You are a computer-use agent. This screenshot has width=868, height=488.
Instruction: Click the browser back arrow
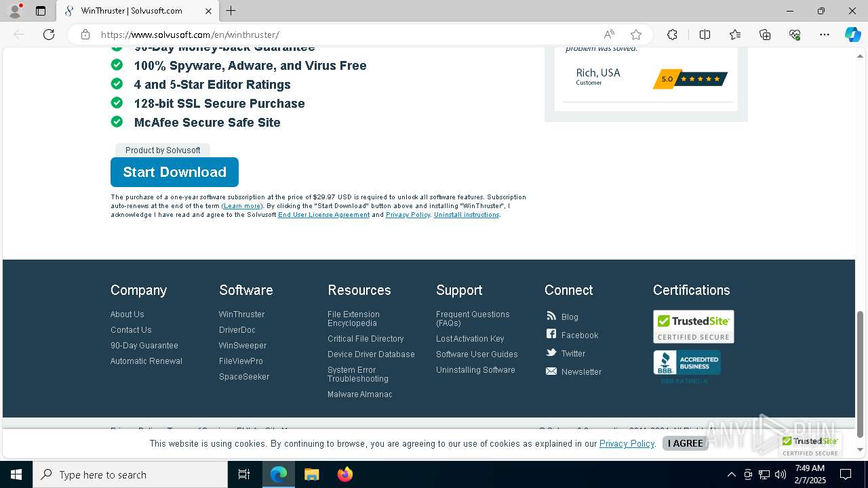pyautogui.click(x=19, y=35)
